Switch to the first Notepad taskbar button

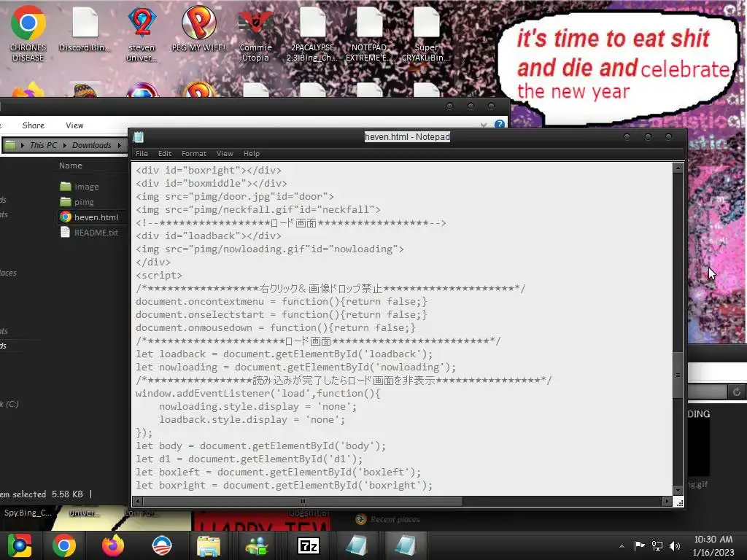356,545
